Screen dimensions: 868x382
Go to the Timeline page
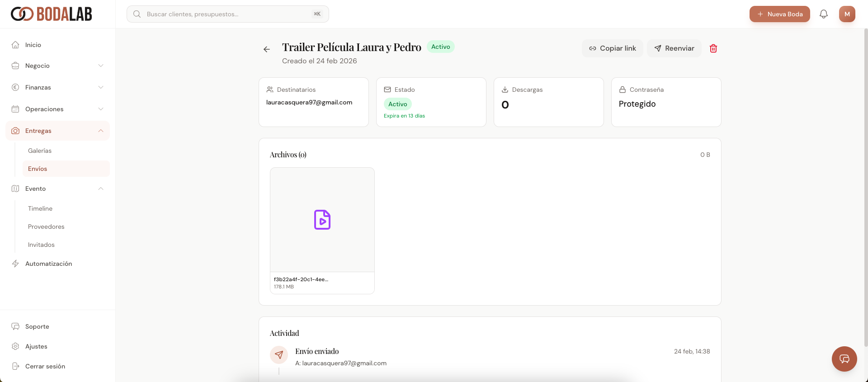(40, 208)
